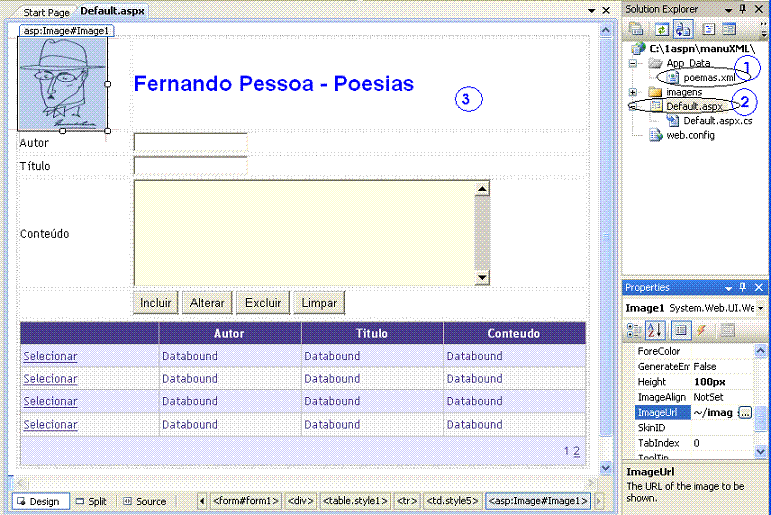Open the Image1 object selector dropdown
The image size is (771, 515).
point(760,308)
